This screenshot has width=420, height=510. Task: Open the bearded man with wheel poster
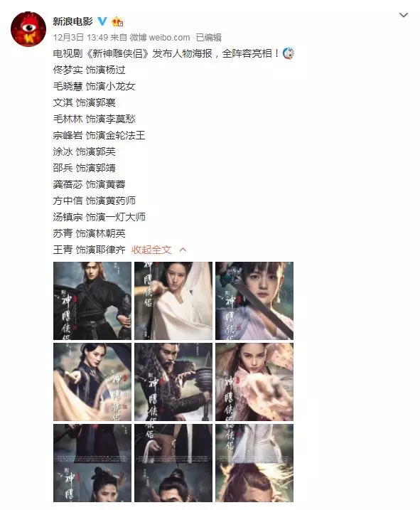point(173,382)
